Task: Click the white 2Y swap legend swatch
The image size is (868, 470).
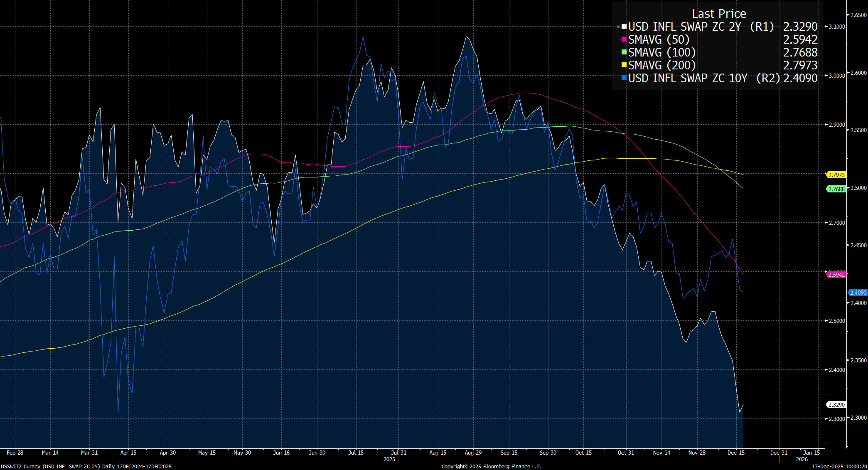Action: click(624, 27)
